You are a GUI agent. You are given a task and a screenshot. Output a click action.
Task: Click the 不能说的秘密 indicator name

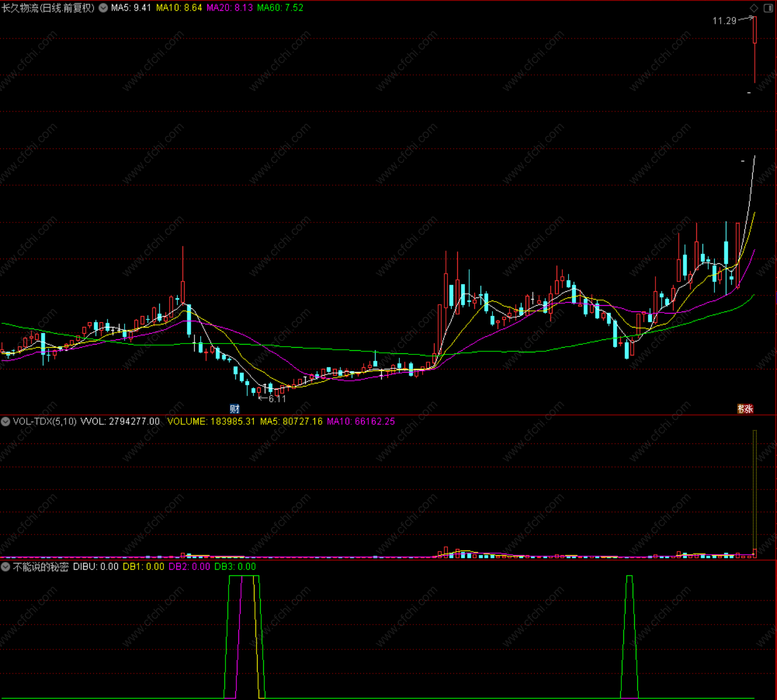tap(40, 567)
